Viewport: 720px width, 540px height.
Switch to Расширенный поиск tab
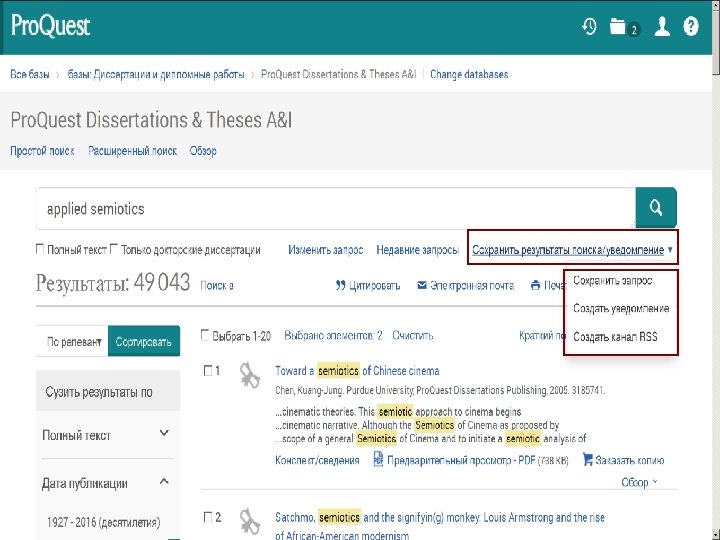point(132,151)
